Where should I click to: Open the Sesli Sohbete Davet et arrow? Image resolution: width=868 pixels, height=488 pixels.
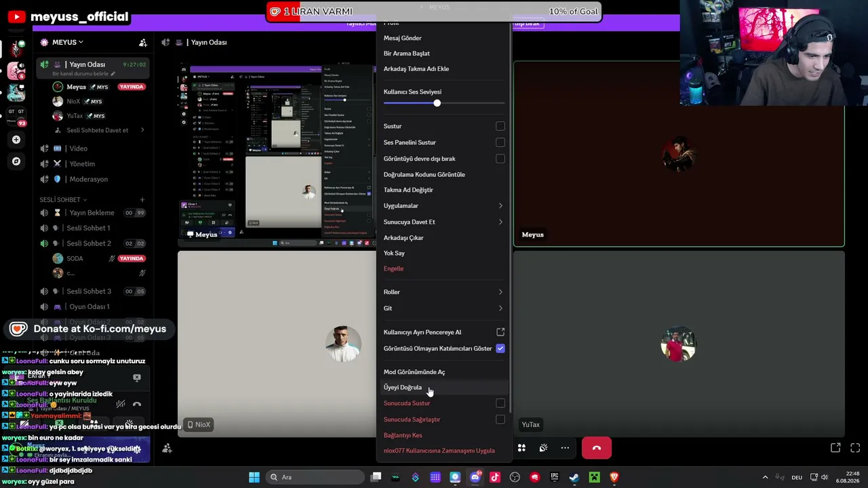[142, 130]
